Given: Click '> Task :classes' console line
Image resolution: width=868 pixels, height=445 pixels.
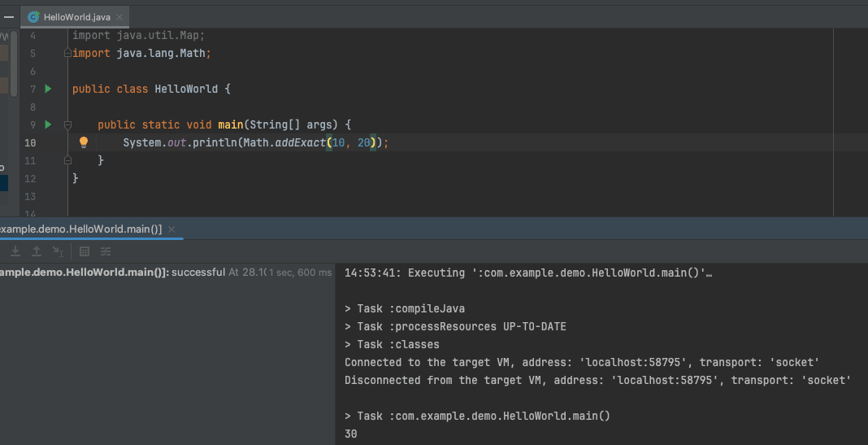Looking at the screenshot, I should 392,344.
